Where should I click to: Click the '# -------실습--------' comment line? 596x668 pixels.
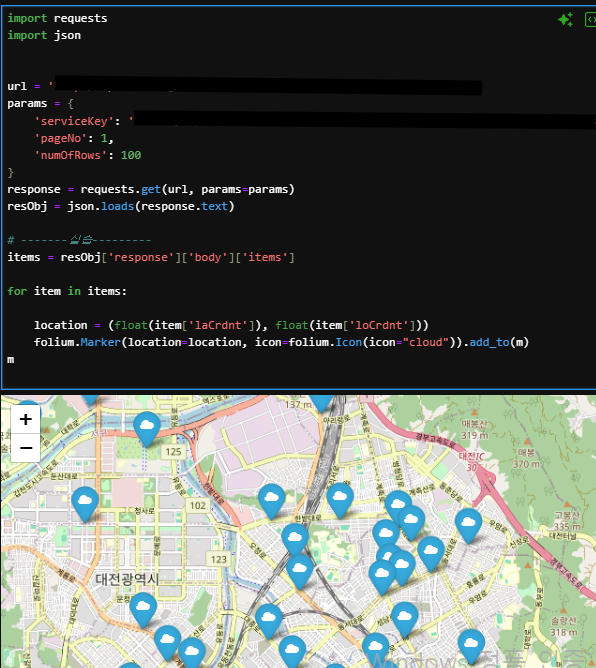point(79,240)
